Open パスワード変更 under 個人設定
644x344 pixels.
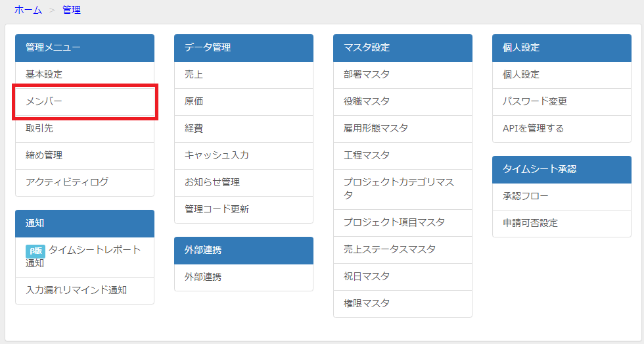561,101
